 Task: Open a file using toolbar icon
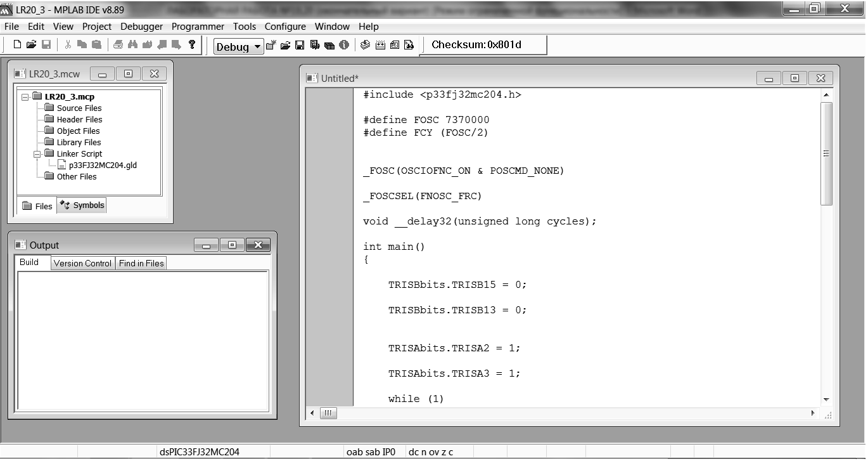[x=31, y=44]
